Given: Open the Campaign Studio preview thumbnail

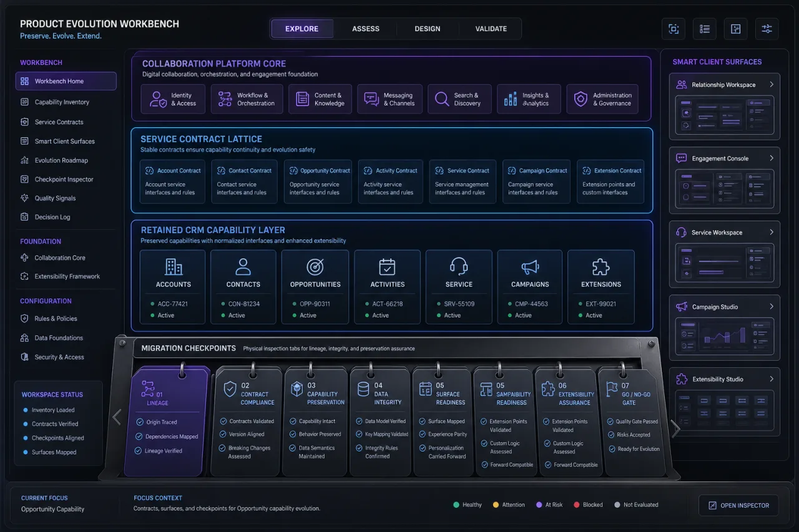Looking at the screenshot, I should [725, 337].
